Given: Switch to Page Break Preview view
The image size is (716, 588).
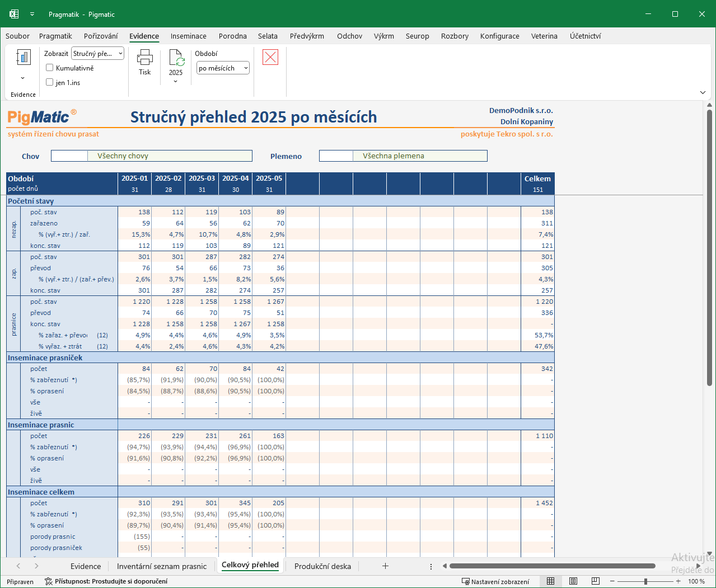Looking at the screenshot, I should coord(595,581).
